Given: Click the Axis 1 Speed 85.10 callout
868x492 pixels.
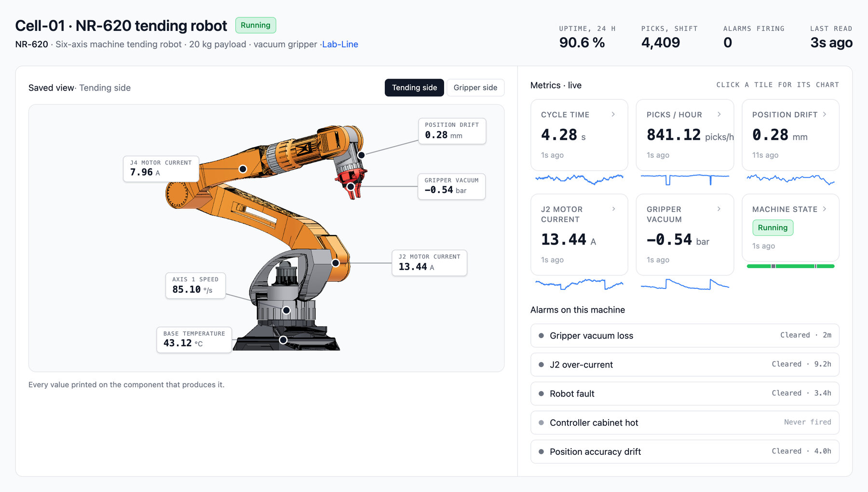Looking at the screenshot, I should 195,286.
